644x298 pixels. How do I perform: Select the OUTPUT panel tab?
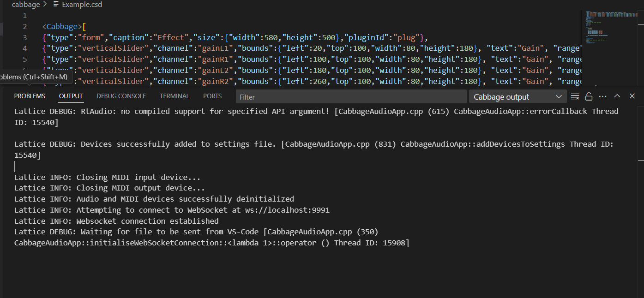71,96
